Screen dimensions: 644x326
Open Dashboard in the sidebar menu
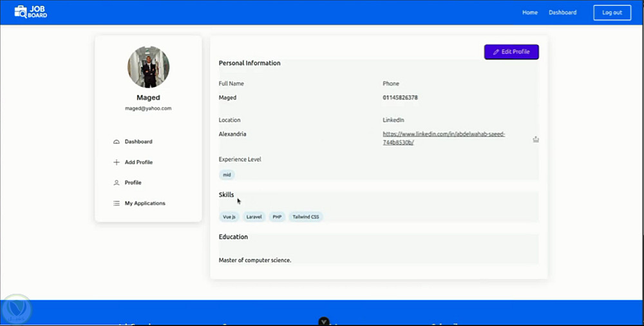(138, 142)
